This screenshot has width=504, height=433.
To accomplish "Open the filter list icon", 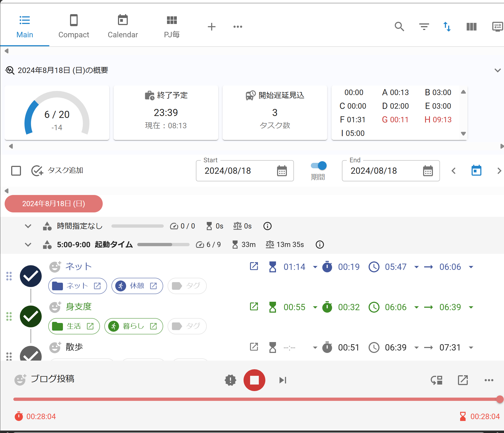I will pyautogui.click(x=424, y=27).
